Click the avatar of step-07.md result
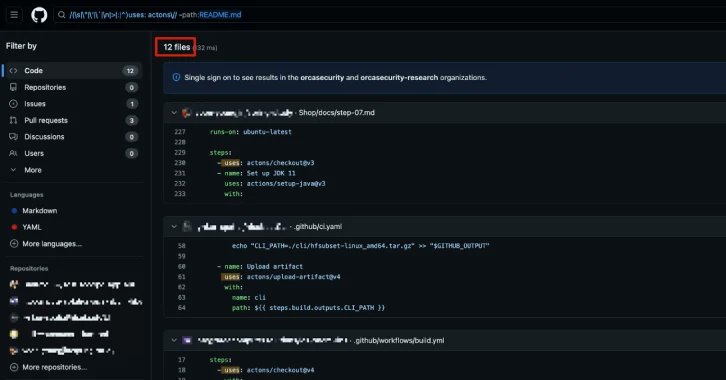 pos(187,112)
